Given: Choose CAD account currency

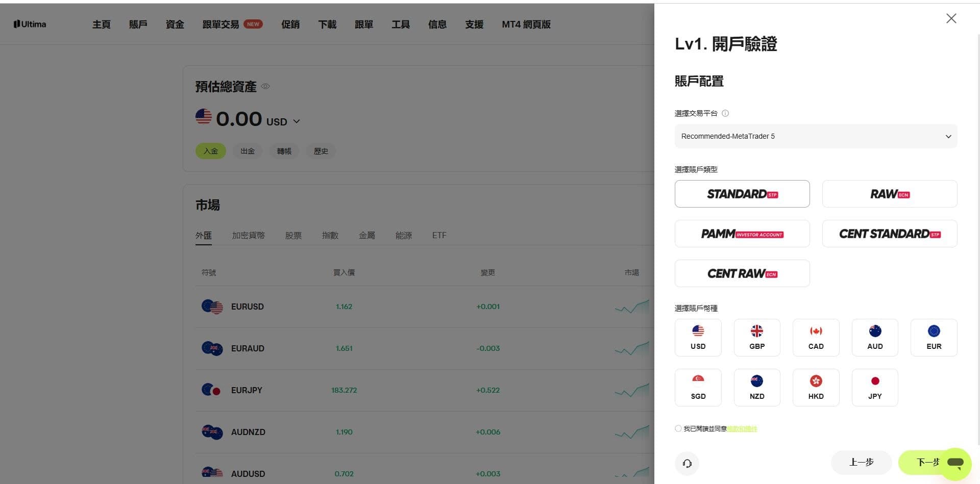Looking at the screenshot, I should click(816, 338).
